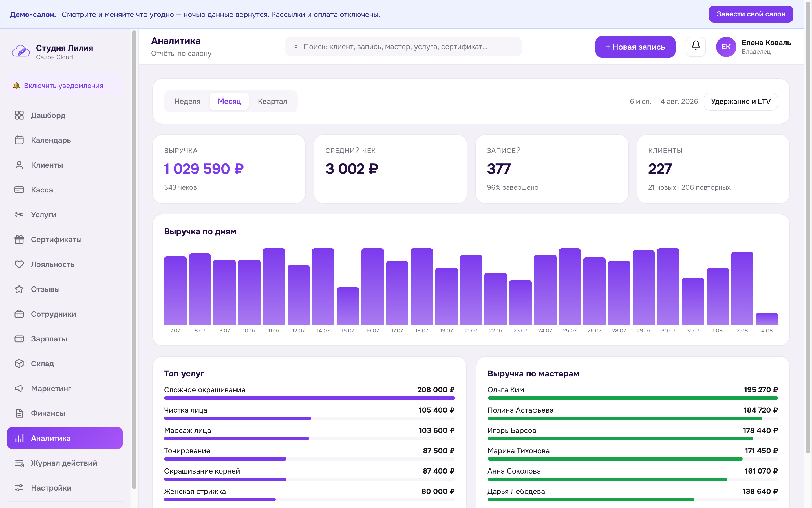Open the Удержание и LTV report
The height and width of the screenshot is (508, 812).
pyautogui.click(x=741, y=102)
